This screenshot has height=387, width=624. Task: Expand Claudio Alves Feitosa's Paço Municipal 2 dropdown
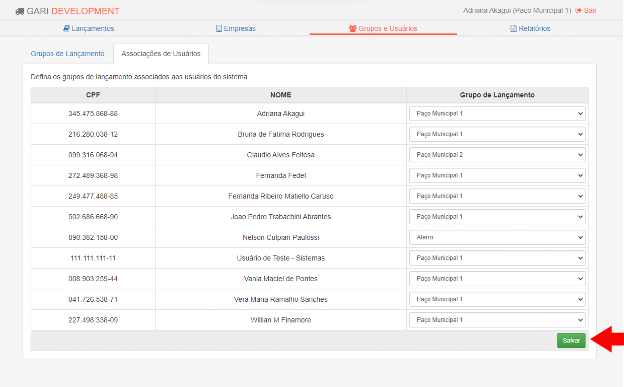497,155
